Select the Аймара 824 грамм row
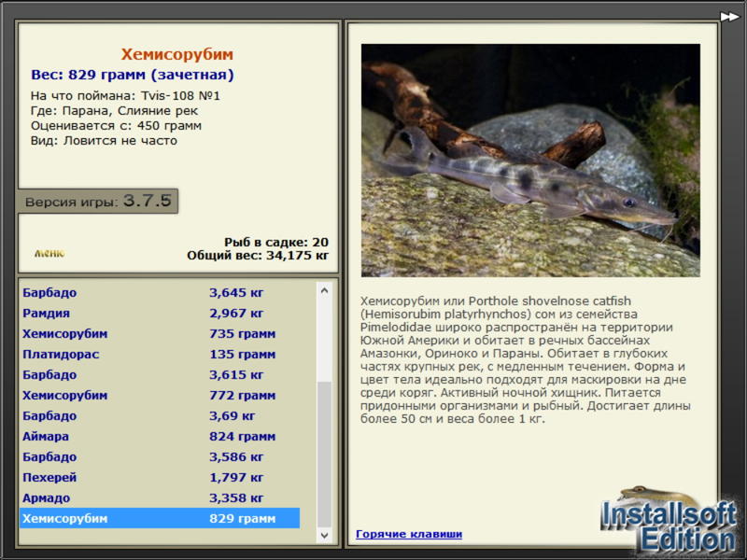Viewport: 747px width, 560px height. [160, 436]
